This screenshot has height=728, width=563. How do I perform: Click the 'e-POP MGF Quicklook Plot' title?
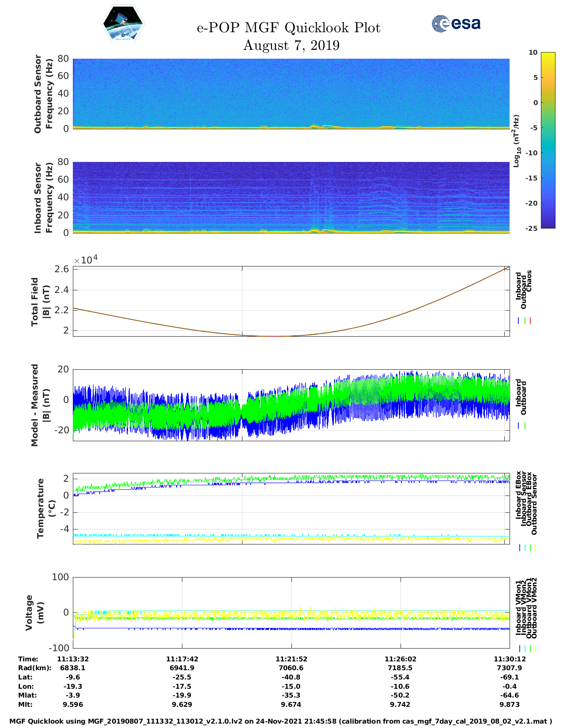pos(288,28)
